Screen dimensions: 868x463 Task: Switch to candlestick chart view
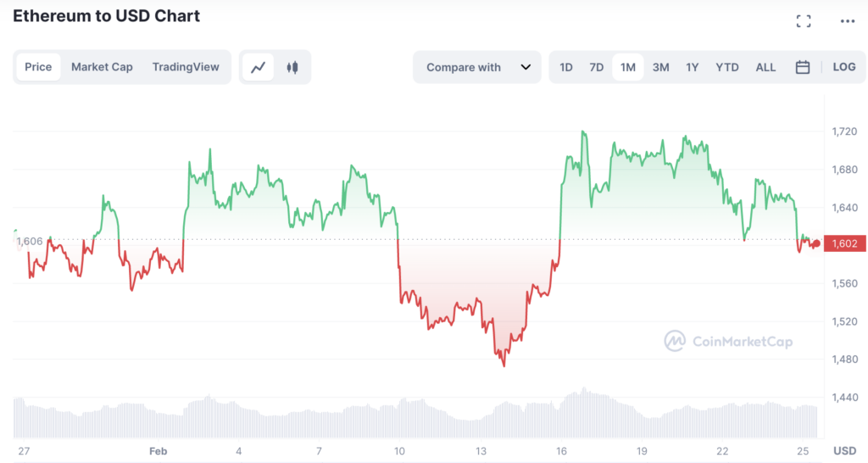(x=292, y=67)
